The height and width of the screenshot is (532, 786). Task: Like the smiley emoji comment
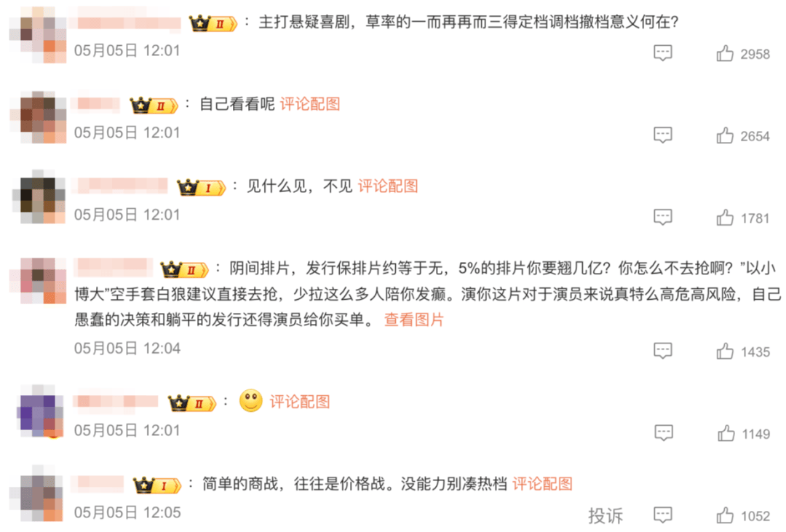coord(726,433)
